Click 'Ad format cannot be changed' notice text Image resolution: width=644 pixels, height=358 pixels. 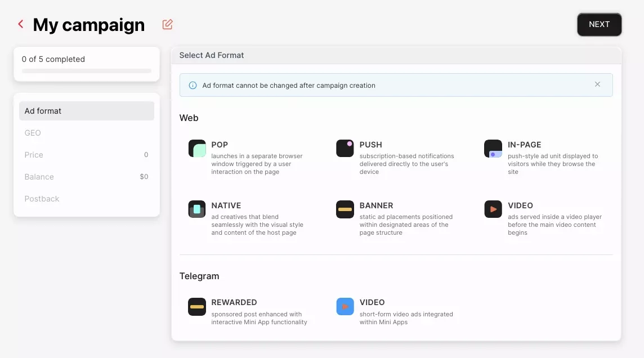tap(289, 86)
